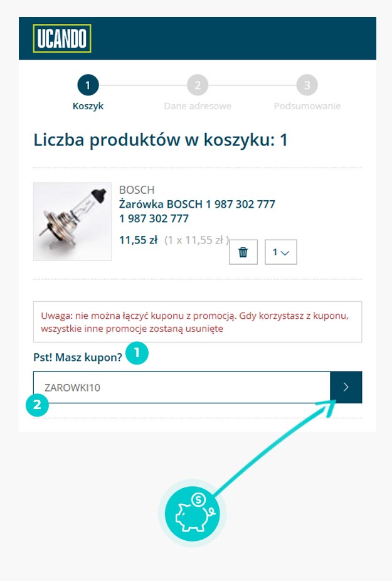Image resolution: width=392 pixels, height=581 pixels.
Task: Delete the Bosch bulb using trash icon
Action: click(x=243, y=252)
